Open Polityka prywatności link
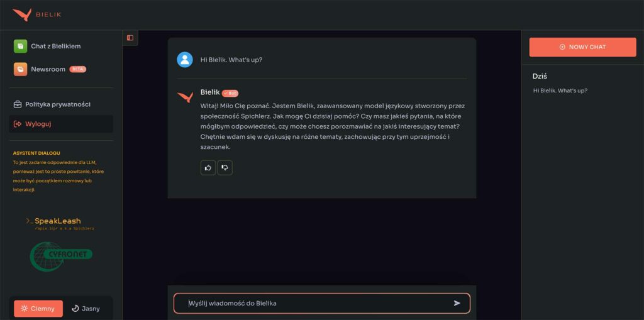 pos(58,104)
